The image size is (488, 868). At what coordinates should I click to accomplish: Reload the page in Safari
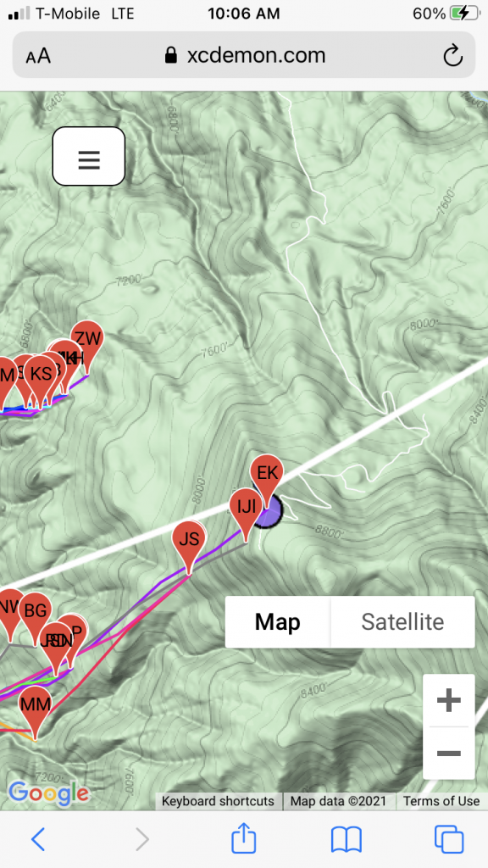(x=452, y=55)
